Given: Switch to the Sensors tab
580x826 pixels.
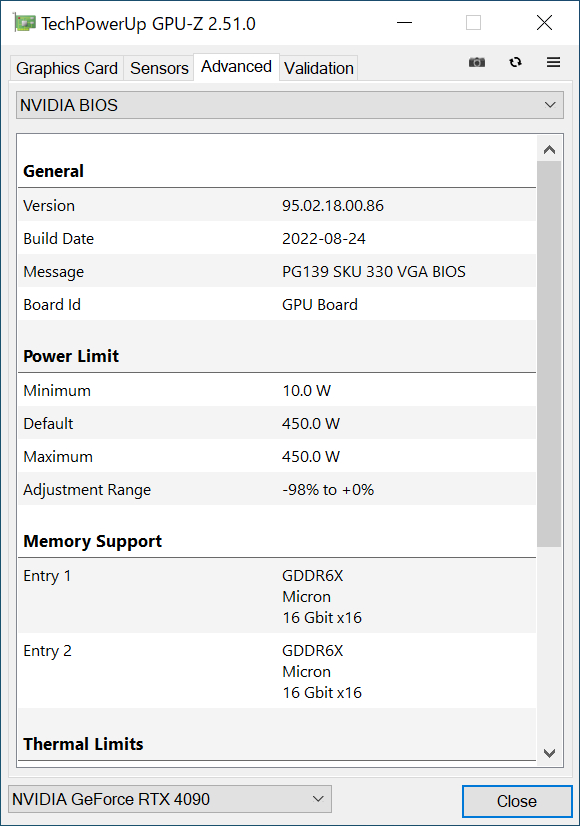Looking at the screenshot, I should [x=159, y=68].
